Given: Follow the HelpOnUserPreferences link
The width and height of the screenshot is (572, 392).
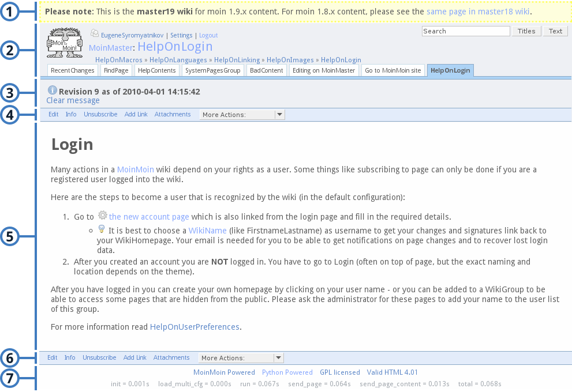Looking at the screenshot, I should [194, 326].
